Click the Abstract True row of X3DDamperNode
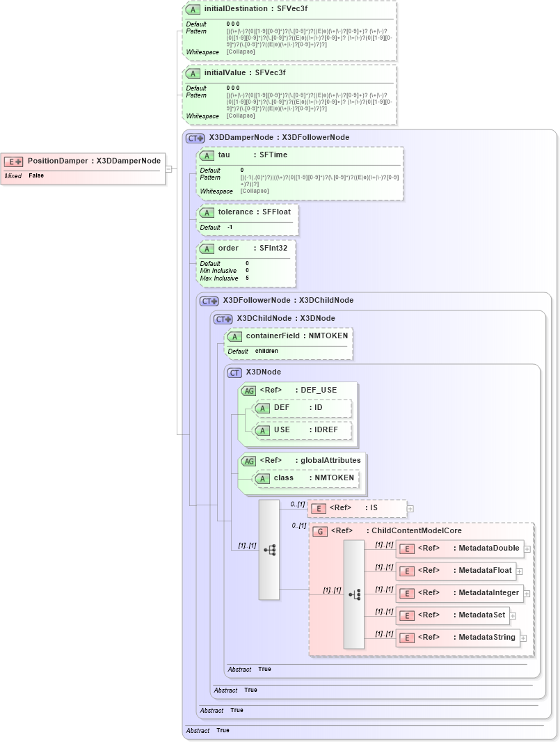The image size is (560, 742). [207, 731]
